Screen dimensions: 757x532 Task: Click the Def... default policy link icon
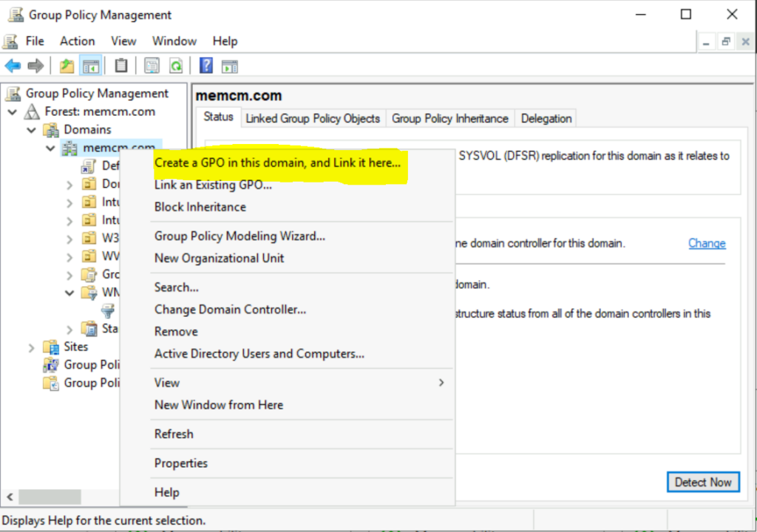click(89, 166)
